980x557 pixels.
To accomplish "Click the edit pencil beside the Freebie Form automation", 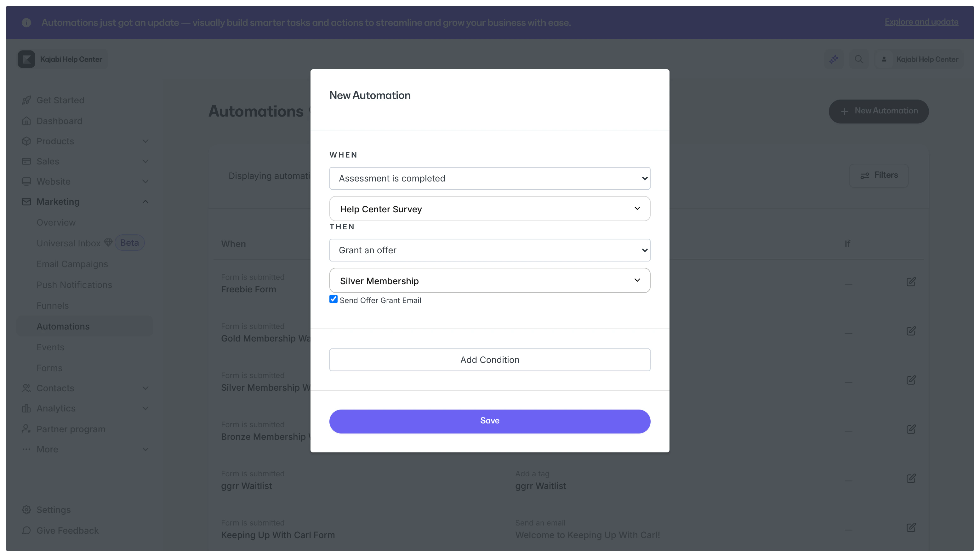I will click(x=912, y=282).
